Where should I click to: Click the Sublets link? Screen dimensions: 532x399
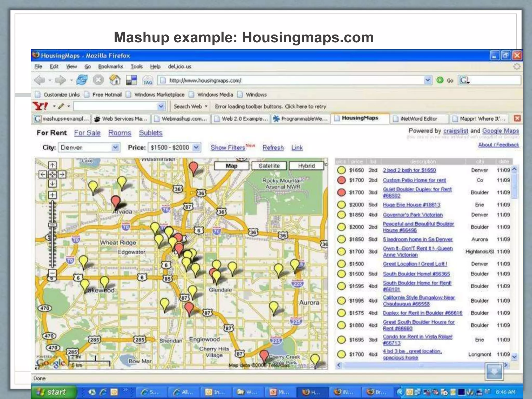[x=151, y=133]
